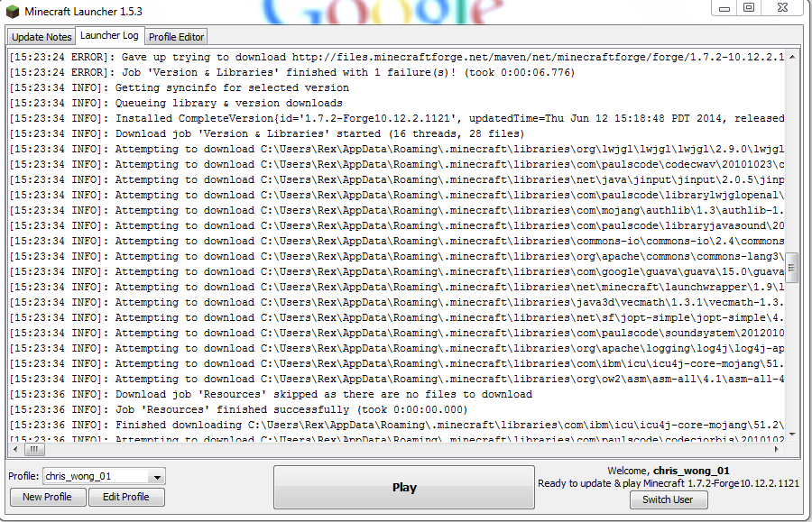812x522 pixels.
Task: Click log line 'Installed CompleteVersion'
Action: coord(397,118)
